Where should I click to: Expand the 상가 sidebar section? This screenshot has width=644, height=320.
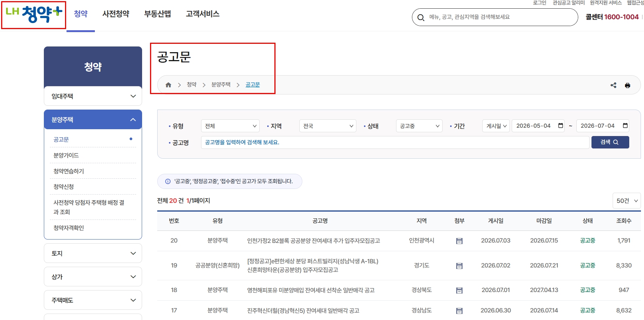[93, 277]
